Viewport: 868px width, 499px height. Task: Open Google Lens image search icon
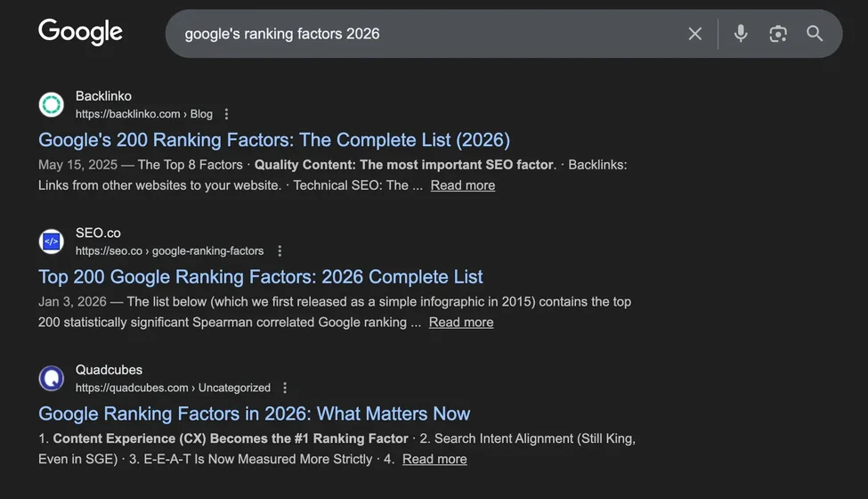click(778, 34)
